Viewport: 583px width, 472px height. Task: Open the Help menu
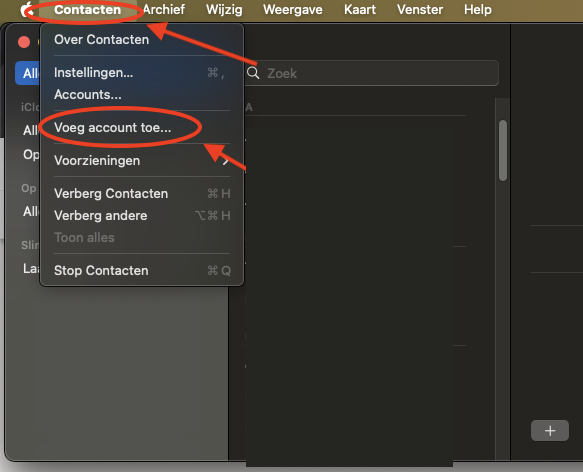point(477,10)
